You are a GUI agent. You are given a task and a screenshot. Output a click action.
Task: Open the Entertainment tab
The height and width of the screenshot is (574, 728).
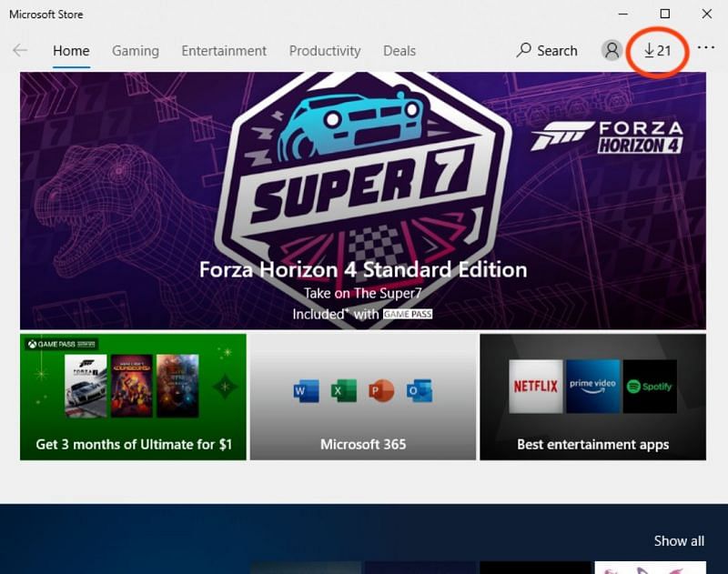[x=224, y=51]
